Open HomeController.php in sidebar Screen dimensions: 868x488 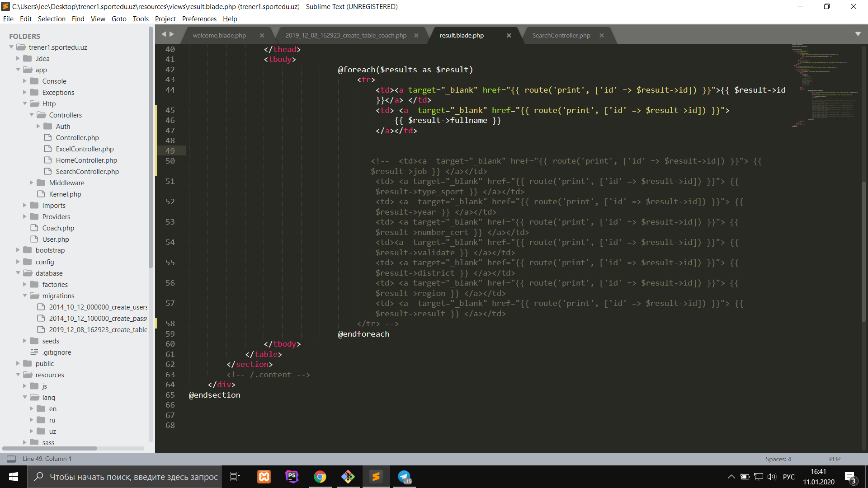click(x=86, y=160)
